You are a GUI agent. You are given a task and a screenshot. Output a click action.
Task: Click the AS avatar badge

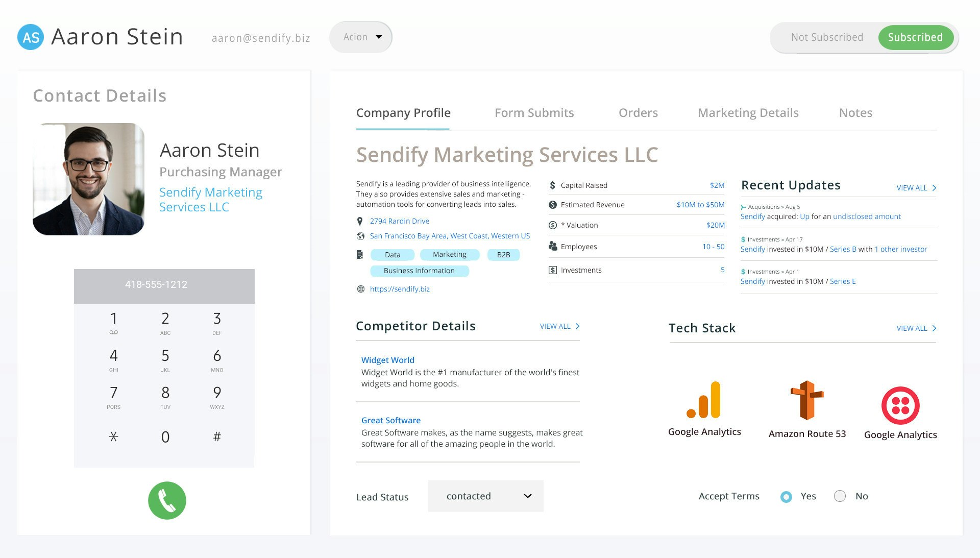[x=31, y=37]
